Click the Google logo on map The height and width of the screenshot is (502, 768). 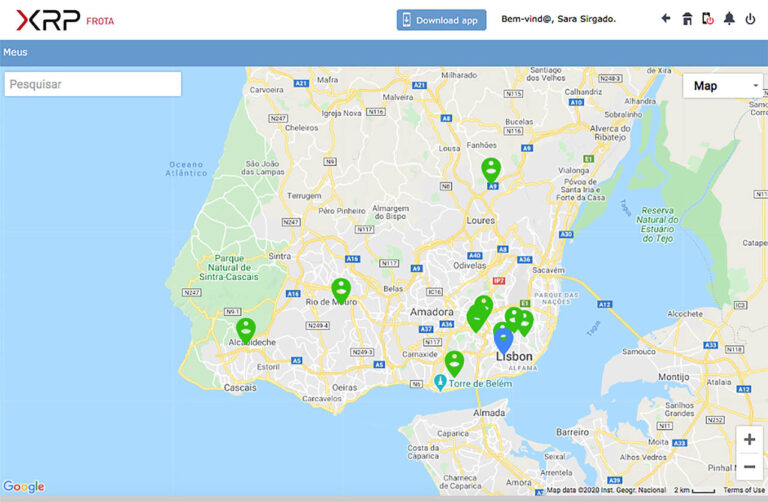24,486
